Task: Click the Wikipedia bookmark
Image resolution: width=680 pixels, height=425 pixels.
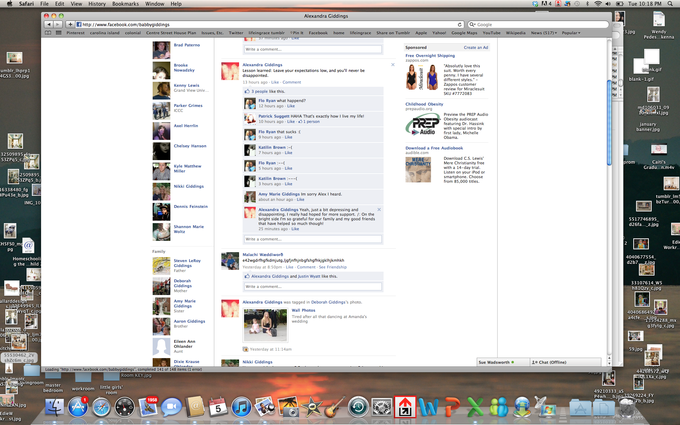Action: pyautogui.click(x=516, y=33)
